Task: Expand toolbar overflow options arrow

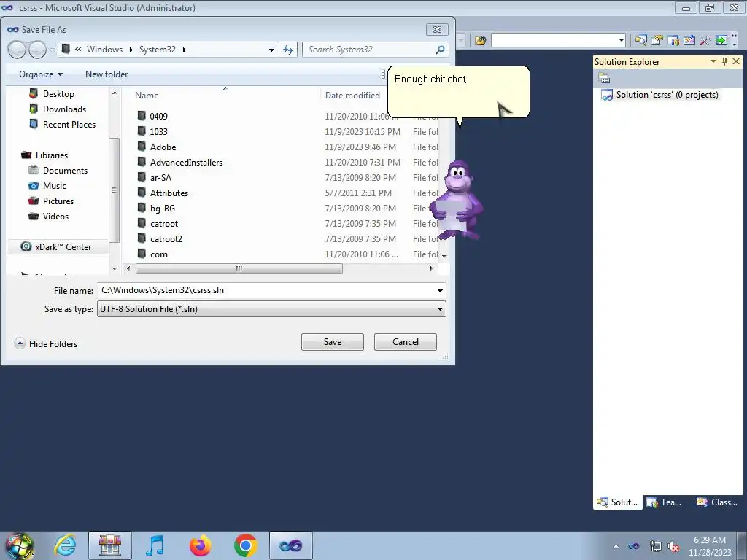Action: (x=735, y=41)
